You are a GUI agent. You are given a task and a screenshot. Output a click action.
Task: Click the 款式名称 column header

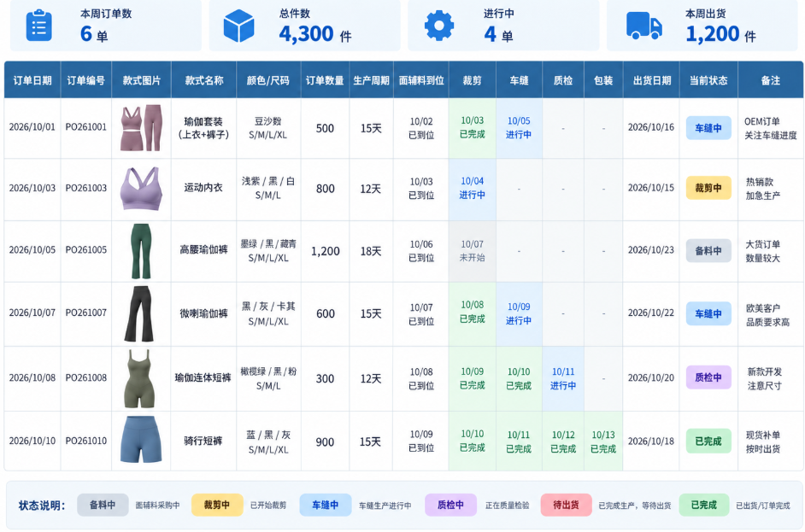[204, 80]
